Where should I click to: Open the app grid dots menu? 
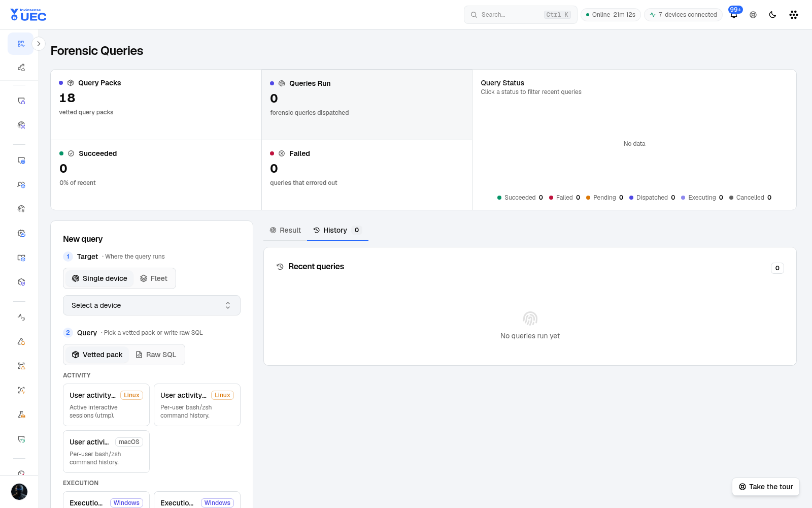click(x=794, y=15)
